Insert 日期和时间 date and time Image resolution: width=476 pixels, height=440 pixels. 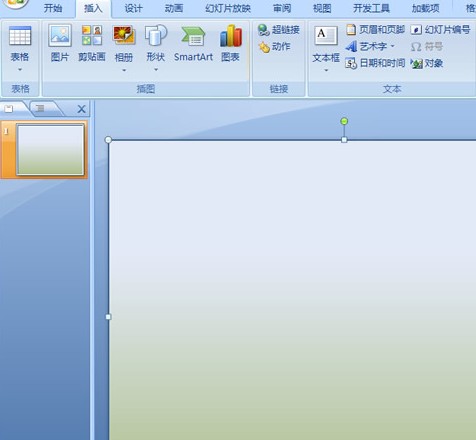375,63
